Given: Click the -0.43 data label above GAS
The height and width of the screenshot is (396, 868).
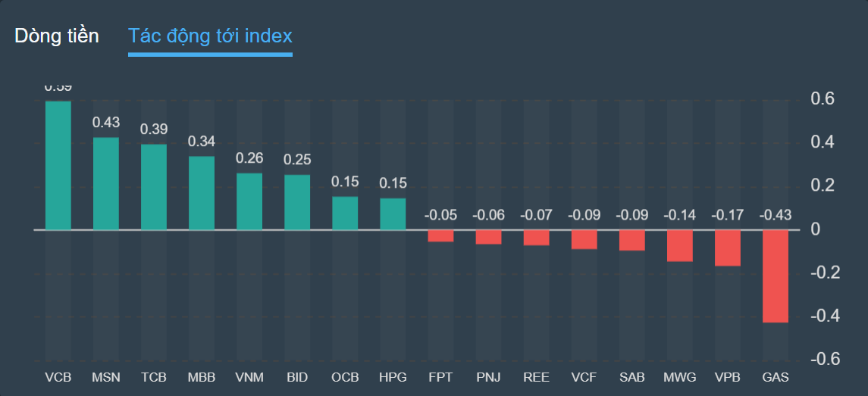Looking at the screenshot, I should 775,216.
